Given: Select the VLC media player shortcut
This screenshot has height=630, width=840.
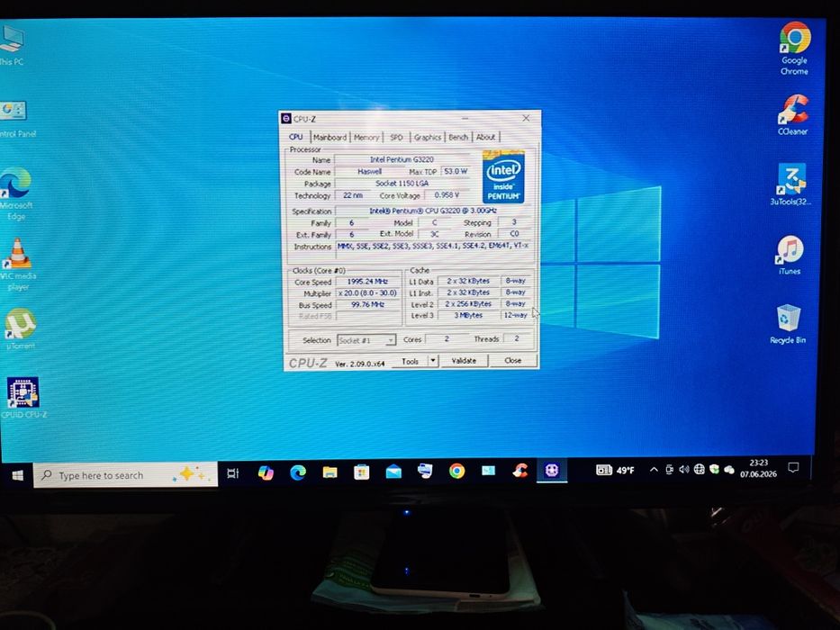Looking at the screenshot, I should tap(18, 264).
